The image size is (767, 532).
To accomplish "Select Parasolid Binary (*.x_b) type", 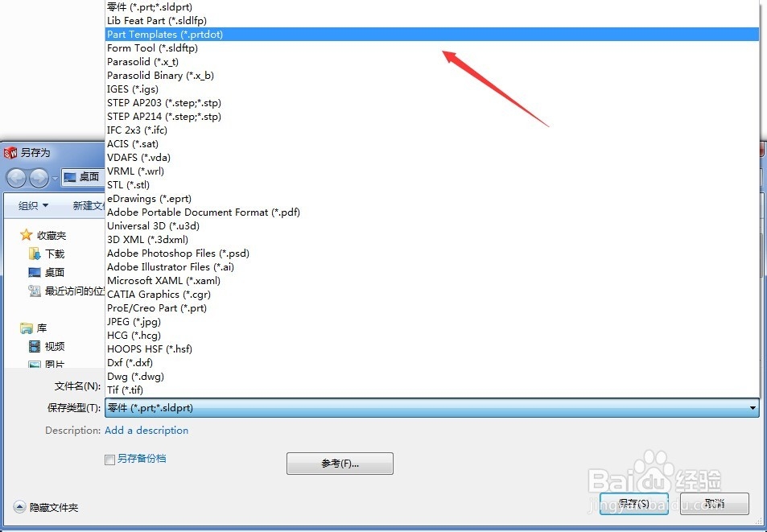I will click(x=432, y=76).
